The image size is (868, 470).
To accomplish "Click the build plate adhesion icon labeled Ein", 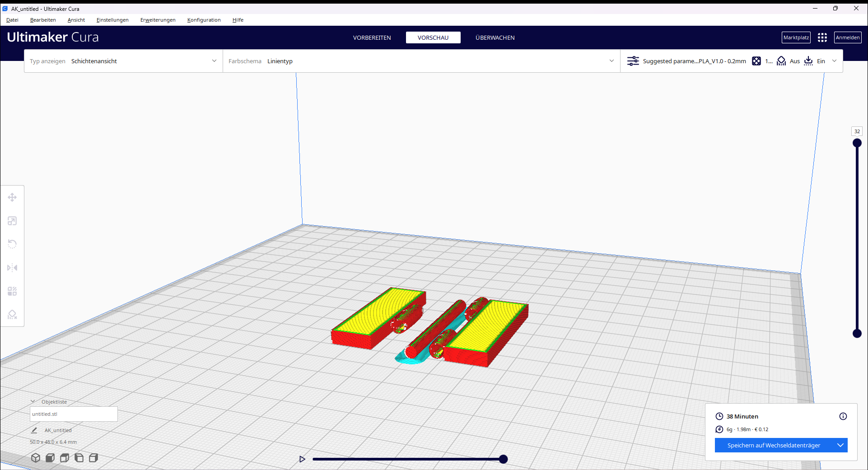I will coord(808,61).
